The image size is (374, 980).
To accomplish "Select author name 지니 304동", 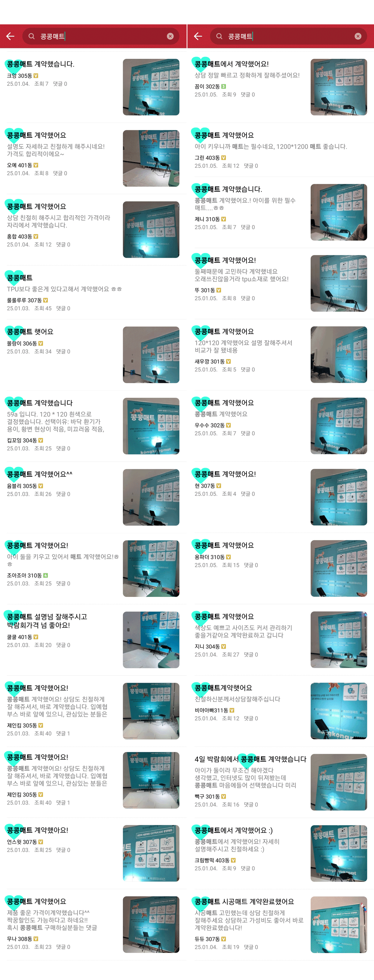I will point(207,646).
